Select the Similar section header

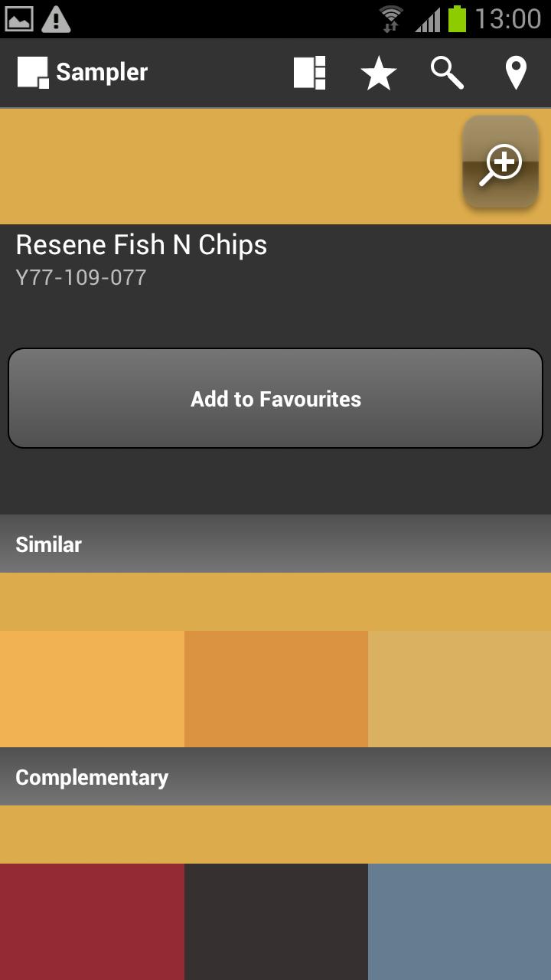47,544
